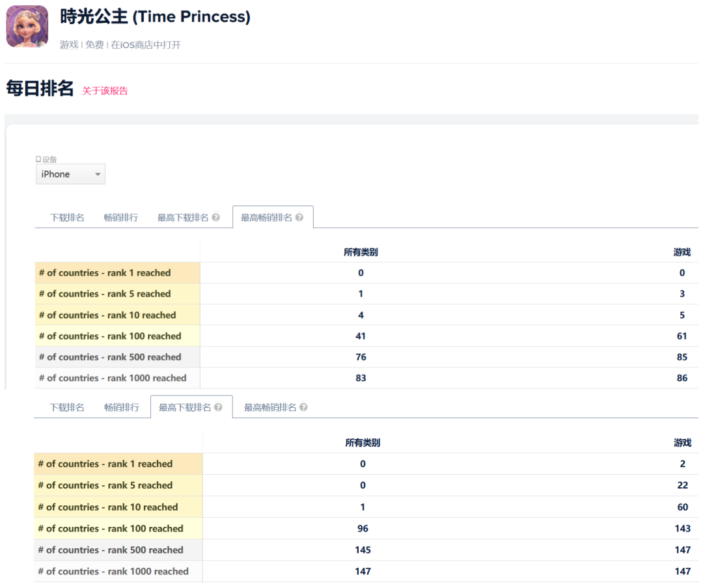703x588 pixels.
Task: Select 畅销排行 tab in first tab row
Action: tap(120, 218)
